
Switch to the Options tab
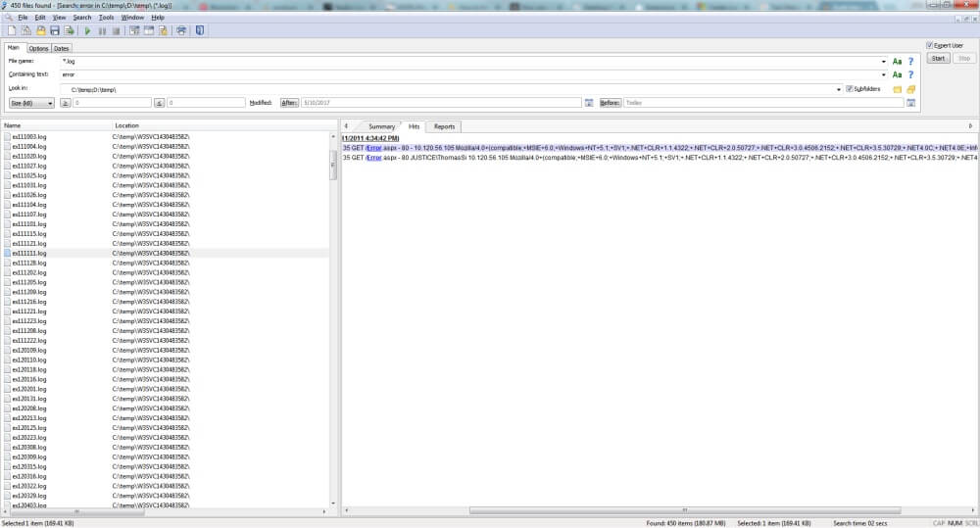[38, 48]
